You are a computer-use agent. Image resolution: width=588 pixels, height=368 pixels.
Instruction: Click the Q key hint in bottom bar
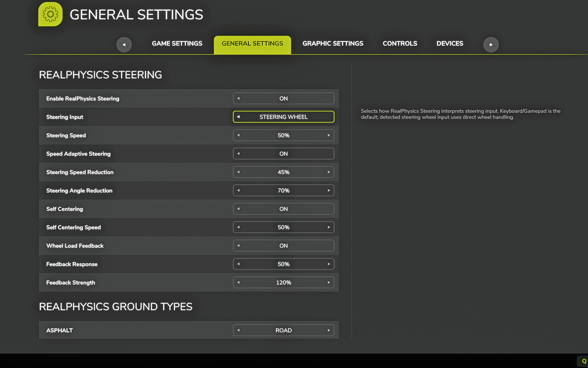point(584,361)
